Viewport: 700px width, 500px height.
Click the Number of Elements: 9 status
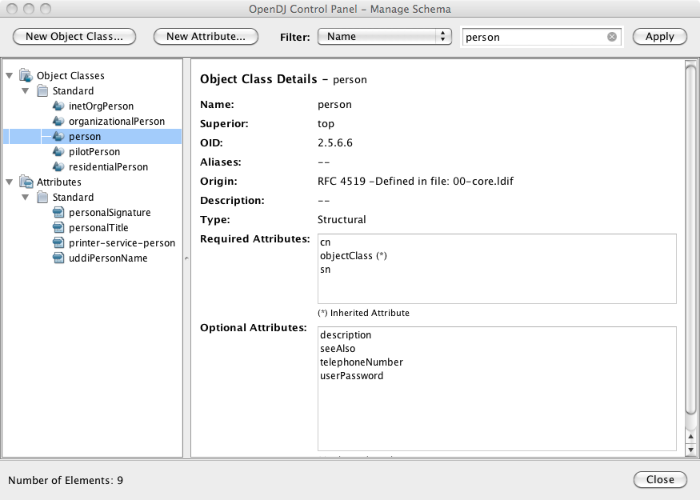click(66, 480)
